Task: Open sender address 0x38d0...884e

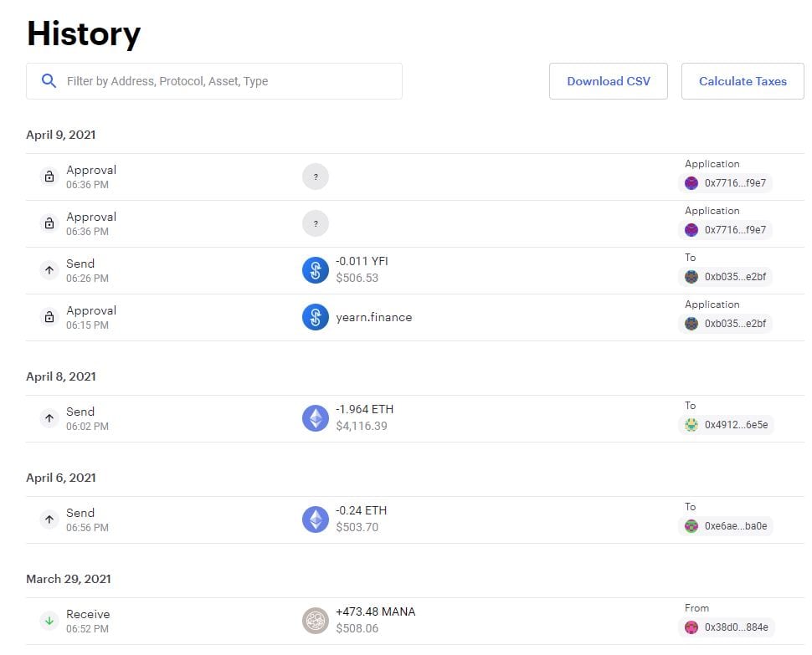Action: [x=726, y=627]
